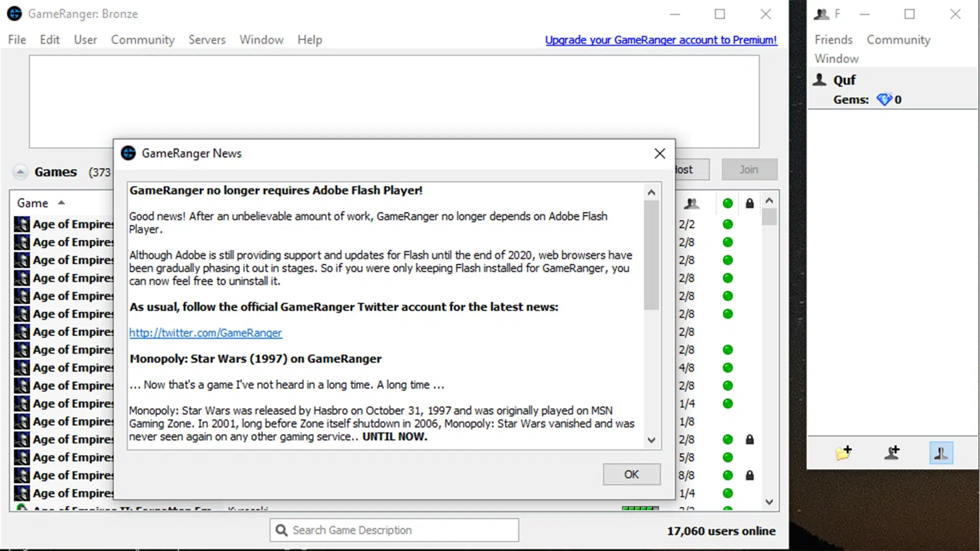
Task: Open Window menu in GameRanger main window
Action: [x=261, y=40]
